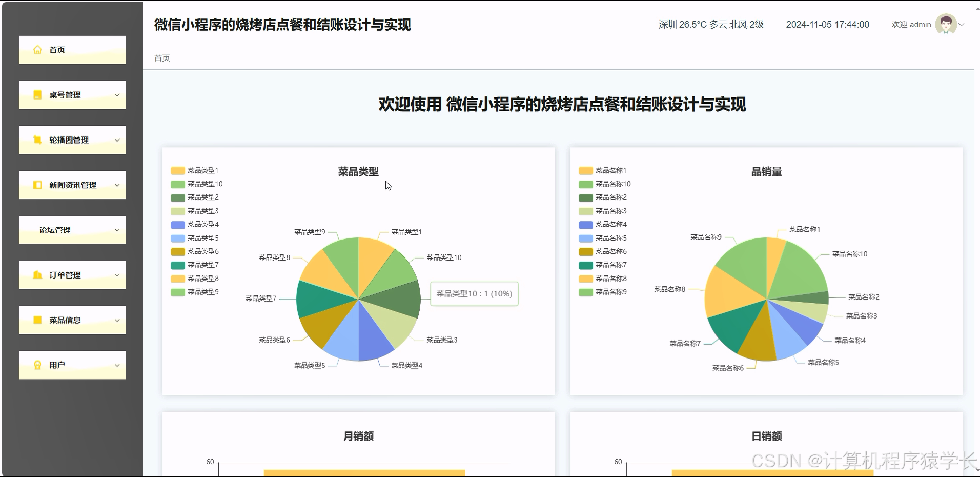Select the home icon beside 首页
This screenshot has width=980, height=477.
(36, 49)
